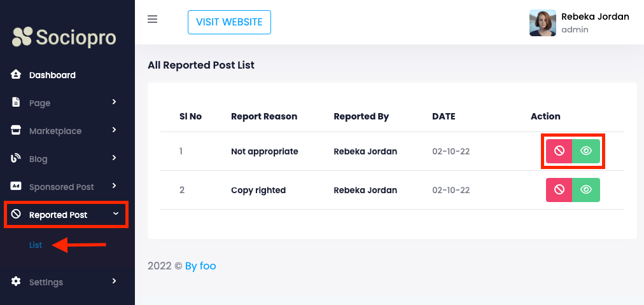Click the Dashboard home icon
This screenshot has height=305, width=644.
pos(17,74)
